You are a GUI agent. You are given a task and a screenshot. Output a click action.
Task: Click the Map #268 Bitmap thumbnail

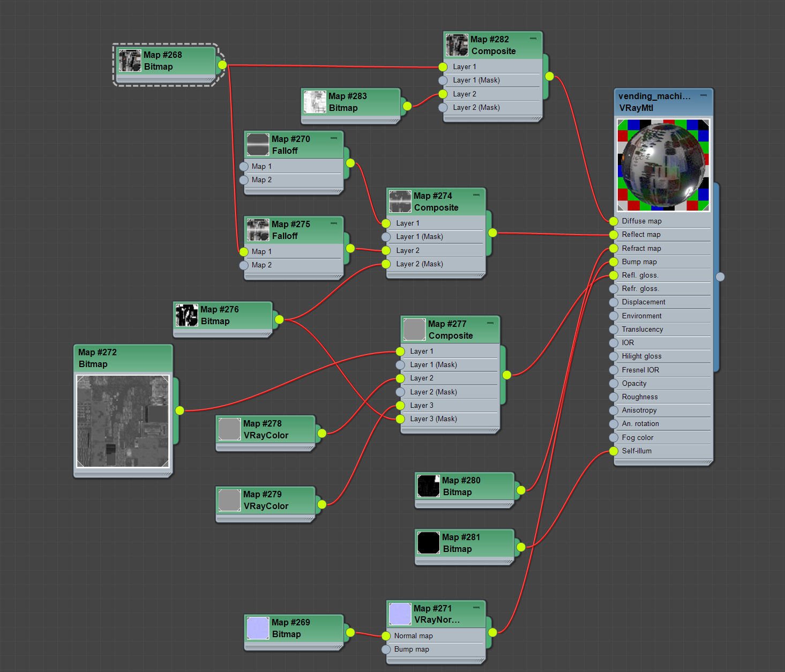(130, 61)
